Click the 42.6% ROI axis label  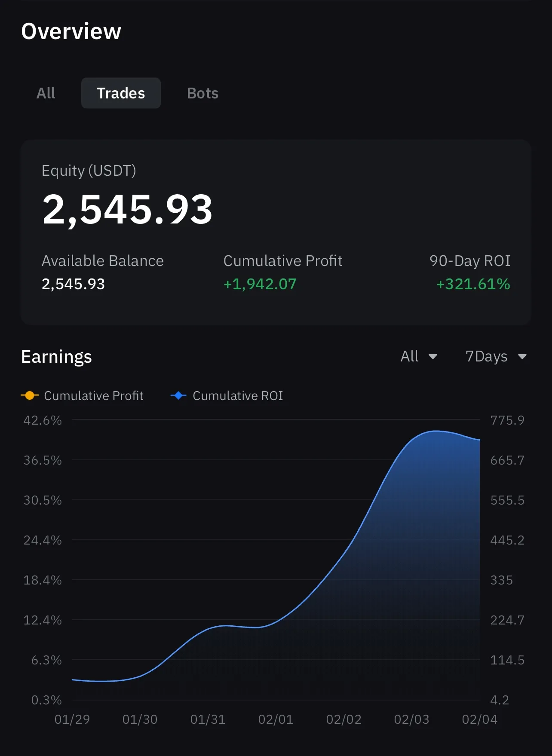tap(43, 420)
